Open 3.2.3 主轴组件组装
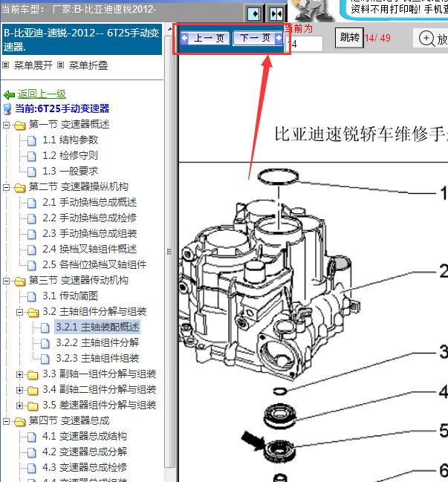Screen dimensions: 448x482 [97, 359]
